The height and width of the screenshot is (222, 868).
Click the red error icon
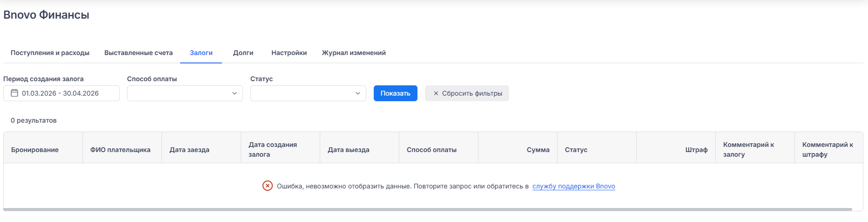tap(268, 186)
